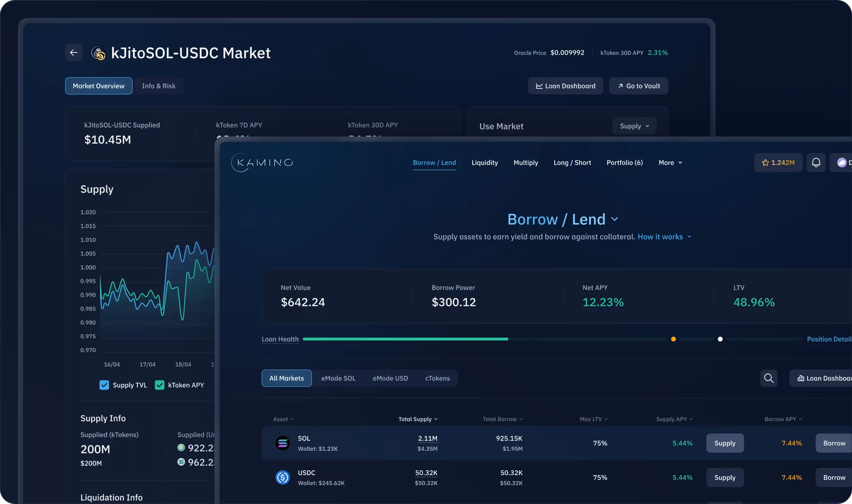Go back using the arrow in the kJitoSOL-USDC Market window

74,52
